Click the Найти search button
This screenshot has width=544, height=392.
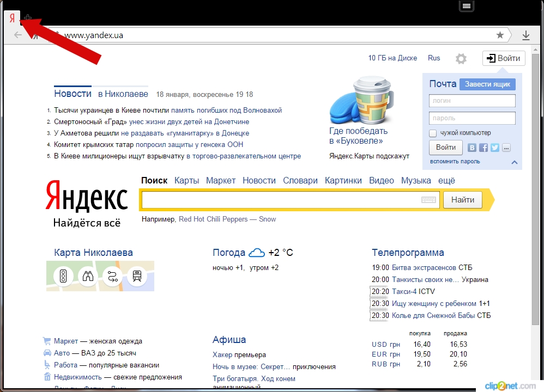pos(463,200)
